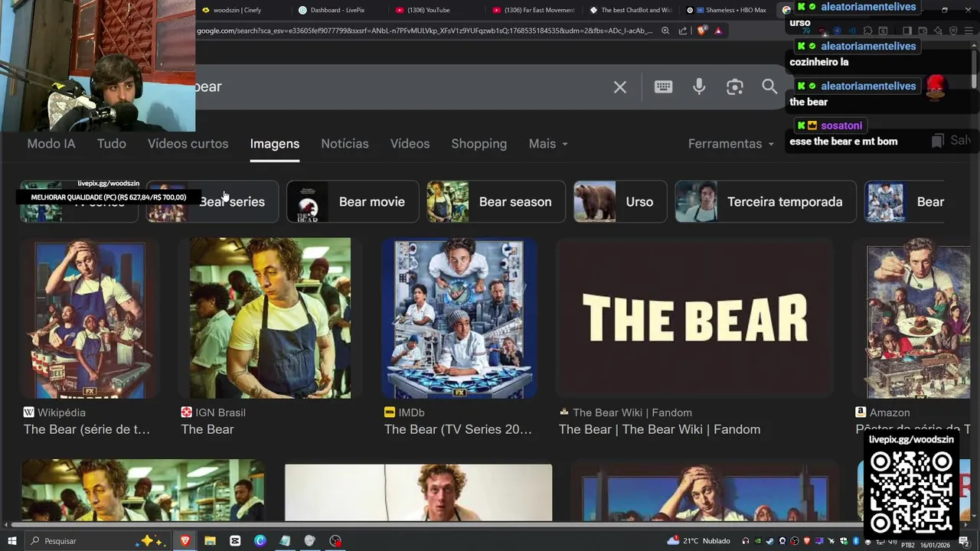
Task: Share this page via address bar icon
Action: 683,31
